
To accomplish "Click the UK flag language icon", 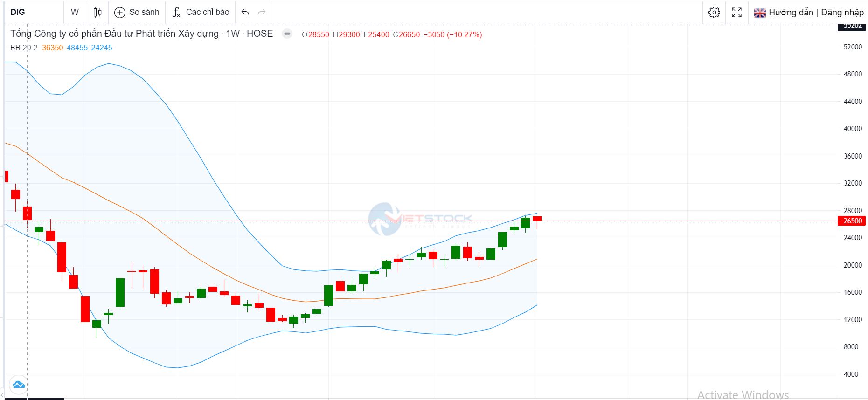I will point(760,13).
